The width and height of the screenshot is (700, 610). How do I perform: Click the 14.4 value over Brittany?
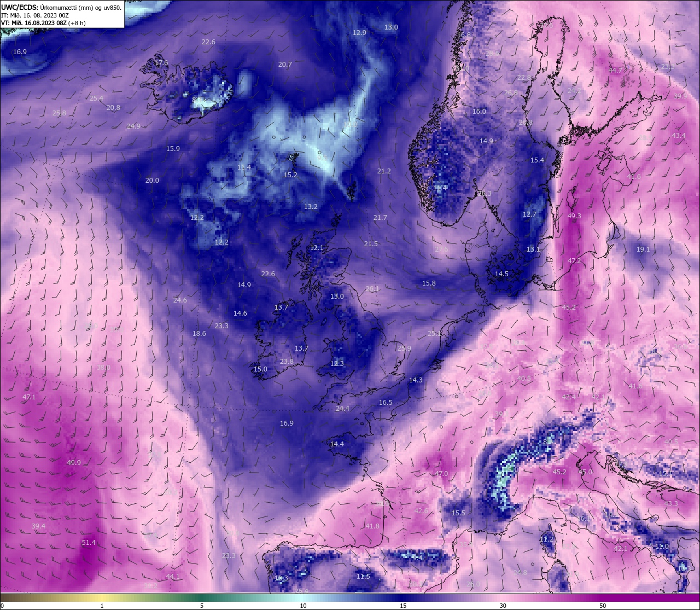pyautogui.click(x=337, y=444)
